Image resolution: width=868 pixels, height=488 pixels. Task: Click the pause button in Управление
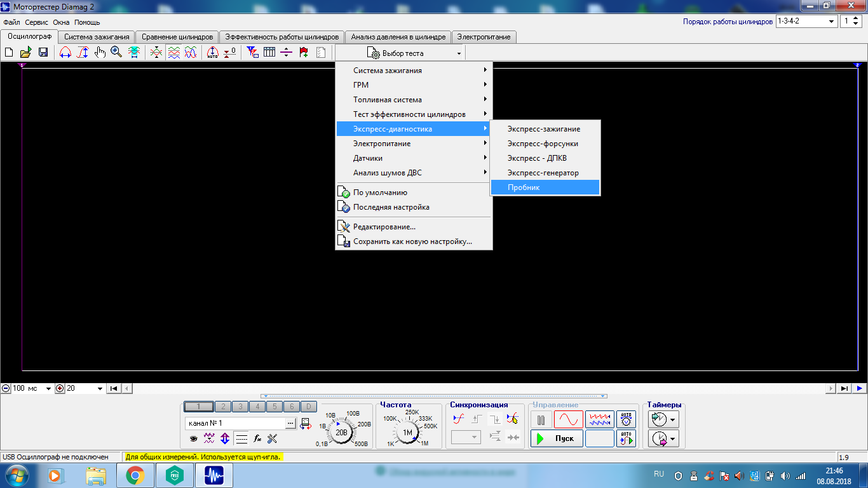541,419
